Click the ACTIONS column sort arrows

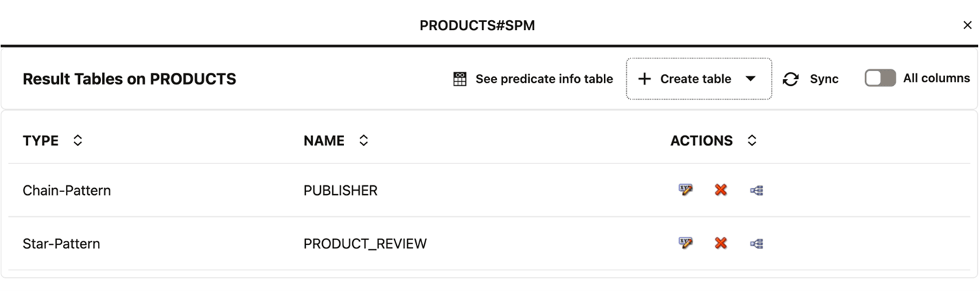click(752, 141)
